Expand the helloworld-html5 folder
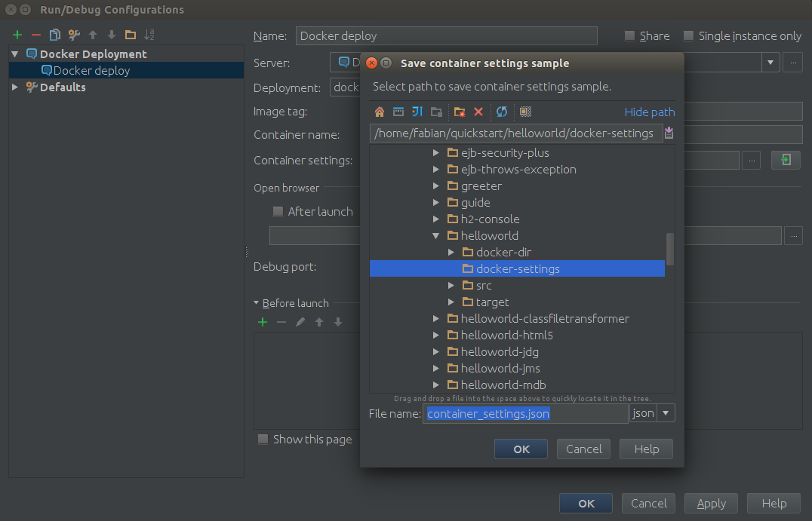This screenshot has height=521, width=812. (x=436, y=336)
